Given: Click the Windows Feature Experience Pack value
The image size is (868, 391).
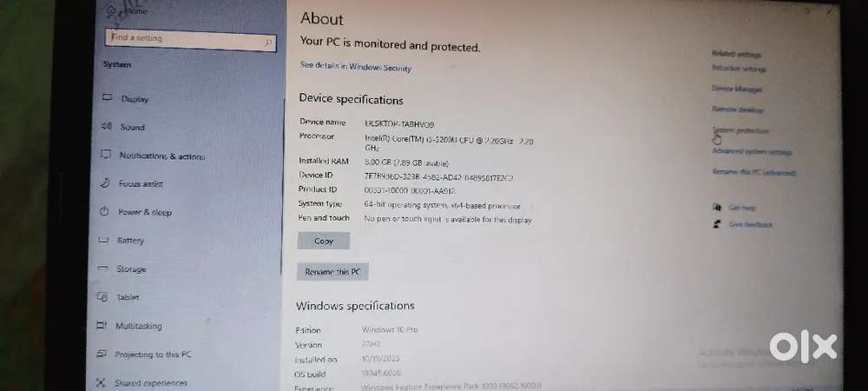Looking at the screenshot, I should [x=450, y=387].
